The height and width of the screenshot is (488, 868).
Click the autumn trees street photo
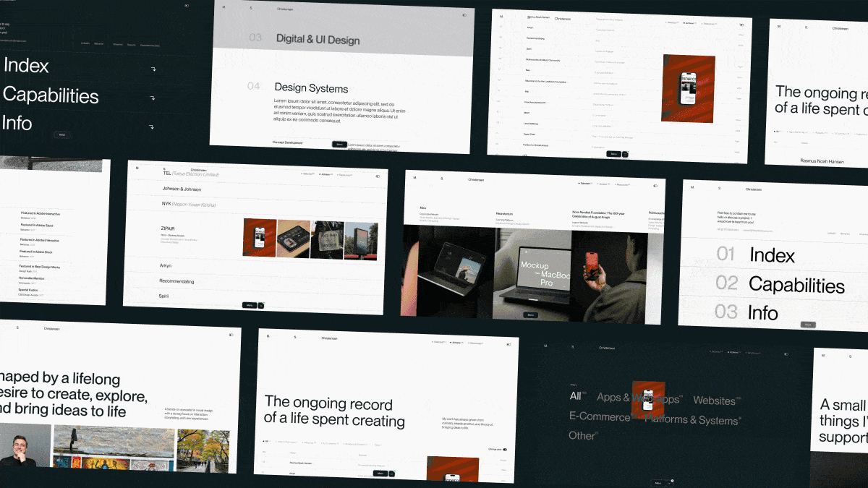[x=203, y=451]
